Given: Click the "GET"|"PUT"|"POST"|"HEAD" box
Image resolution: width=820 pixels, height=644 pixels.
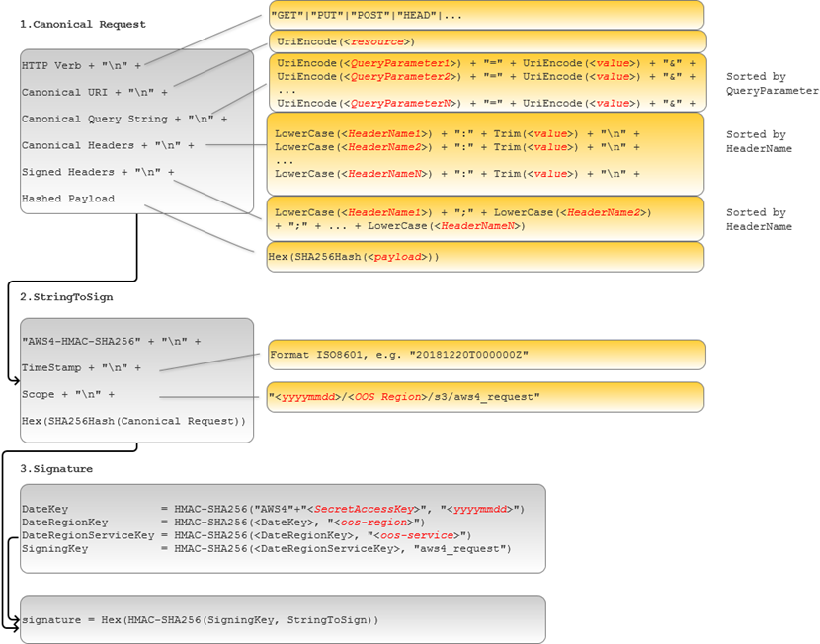Looking at the screenshot, I should pyautogui.click(x=485, y=15).
